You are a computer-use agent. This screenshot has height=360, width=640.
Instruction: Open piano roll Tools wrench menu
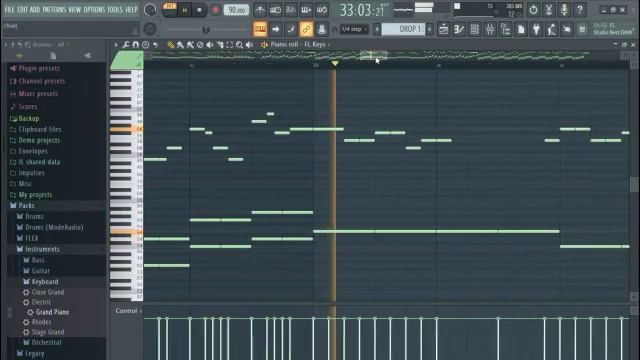[126, 45]
